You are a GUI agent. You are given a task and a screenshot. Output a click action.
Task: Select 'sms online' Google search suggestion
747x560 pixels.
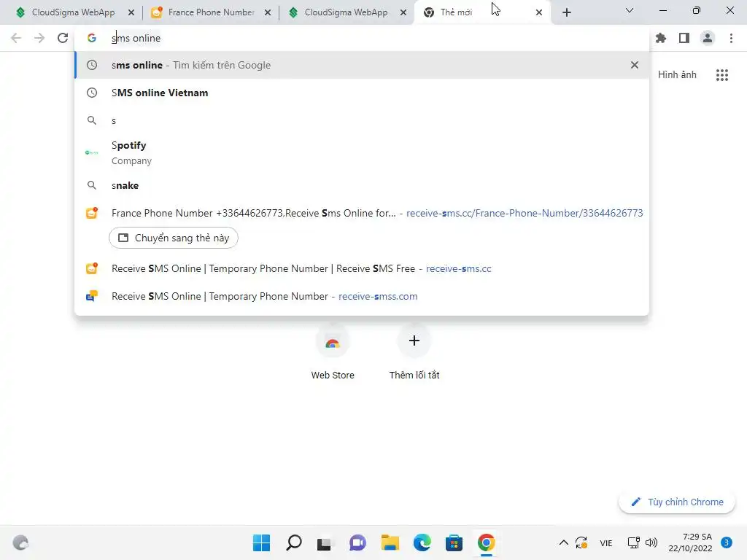tap(362, 65)
